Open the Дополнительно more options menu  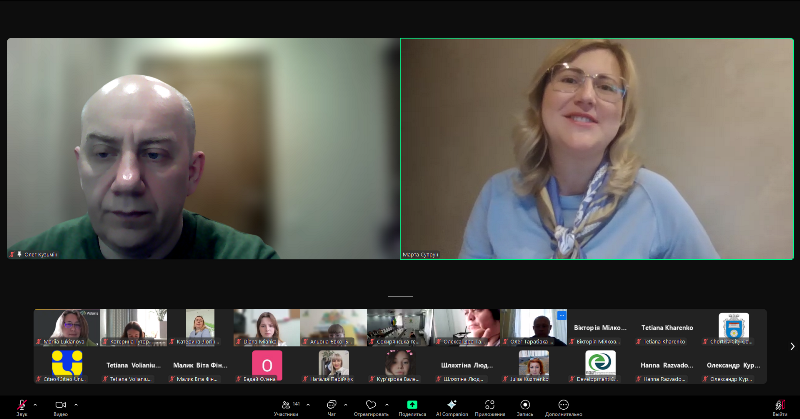pos(563,407)
